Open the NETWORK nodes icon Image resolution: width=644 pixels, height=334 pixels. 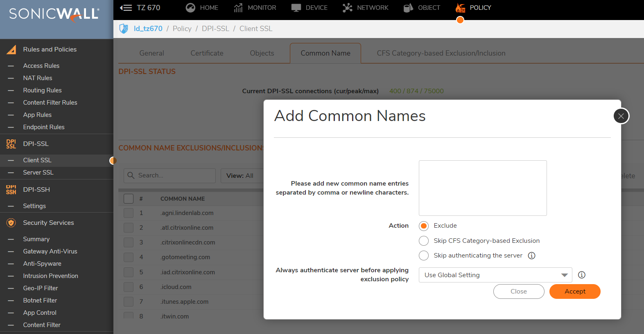click(x=348, y=8)
